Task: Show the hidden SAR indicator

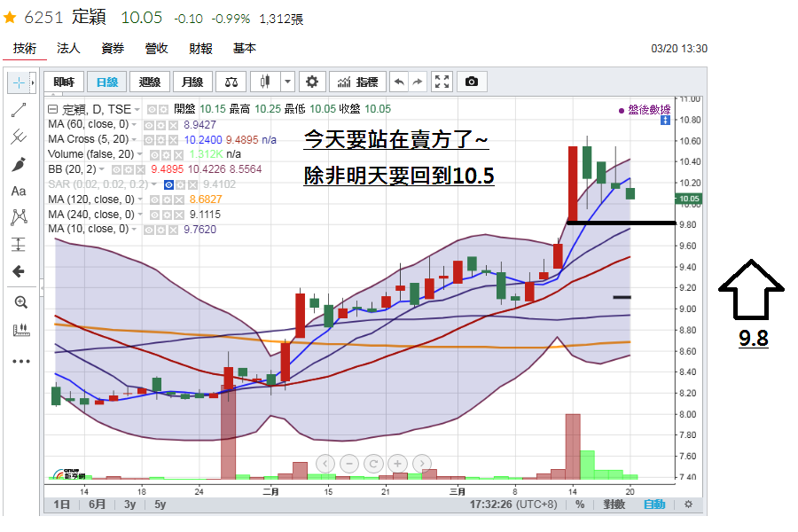Action: pos(168,184)
